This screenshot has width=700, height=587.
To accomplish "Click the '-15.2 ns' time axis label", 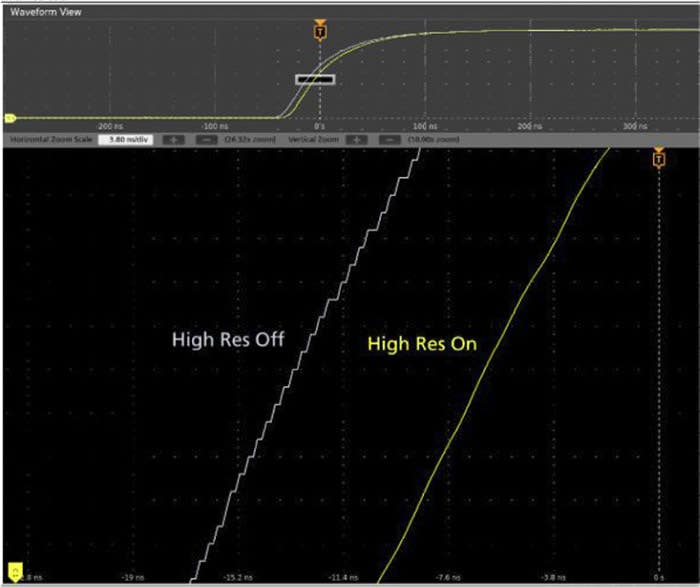I will [x=237, y=578].
